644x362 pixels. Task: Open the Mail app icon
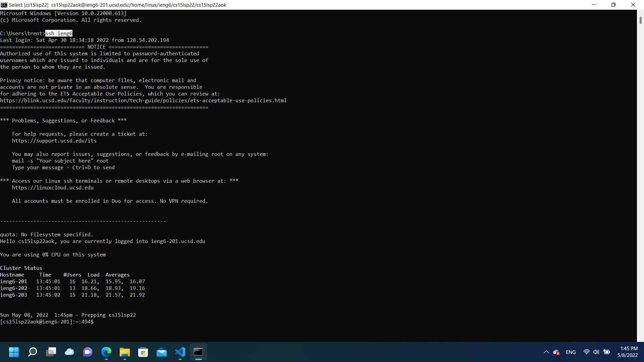coord(162,352)
